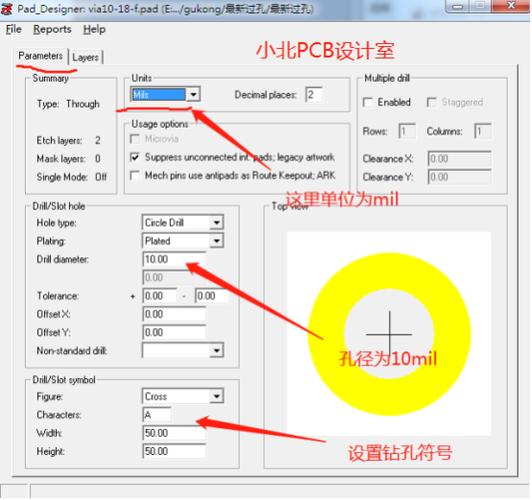Image resolution: width=532 pixels, height=500 pixels.
Task: Open the Reports menu
Action: coord(52,29)
